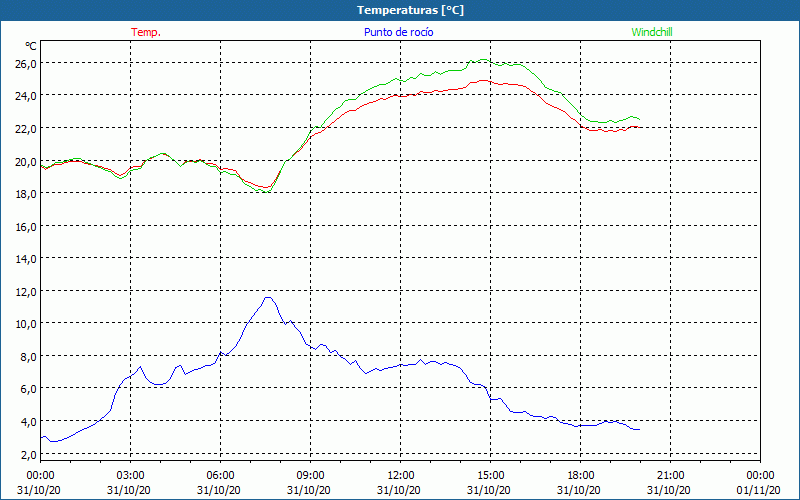Click the 2,0 y-axis value
Viewport: 800px width, 500px height.
click(28, 455)
